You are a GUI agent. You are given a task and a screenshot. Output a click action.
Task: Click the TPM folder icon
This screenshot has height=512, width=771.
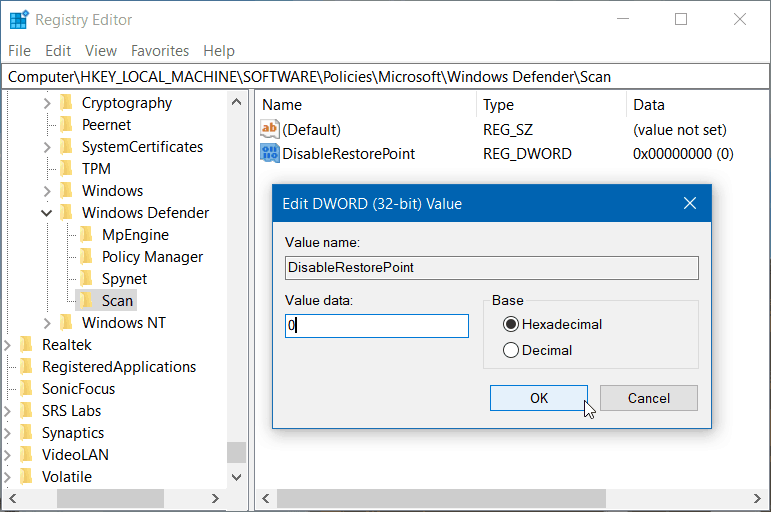pos(66,169)
